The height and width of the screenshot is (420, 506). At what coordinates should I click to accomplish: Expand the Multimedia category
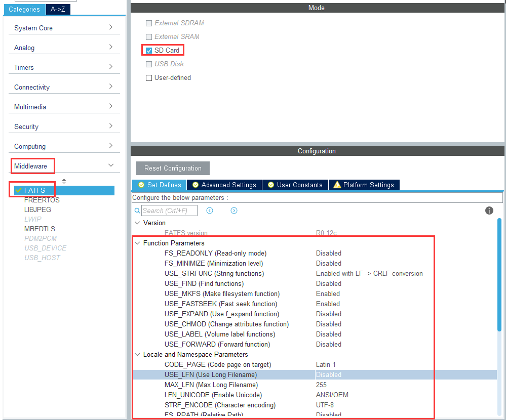64,107
